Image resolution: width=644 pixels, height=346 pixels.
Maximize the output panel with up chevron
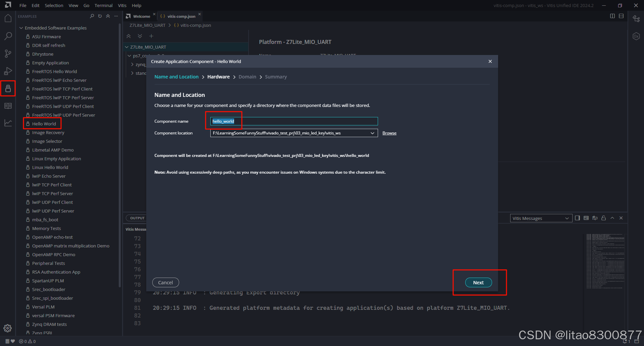612,218
